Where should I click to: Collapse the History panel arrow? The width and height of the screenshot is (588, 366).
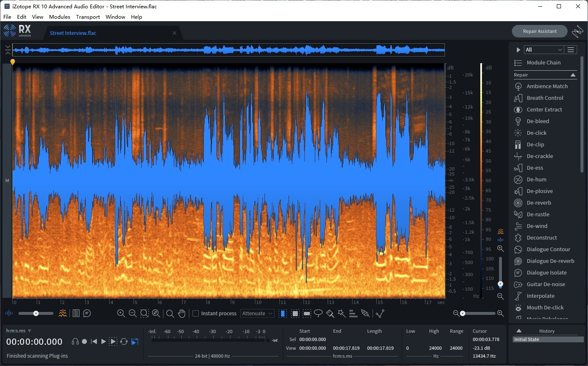click(519, 331)
